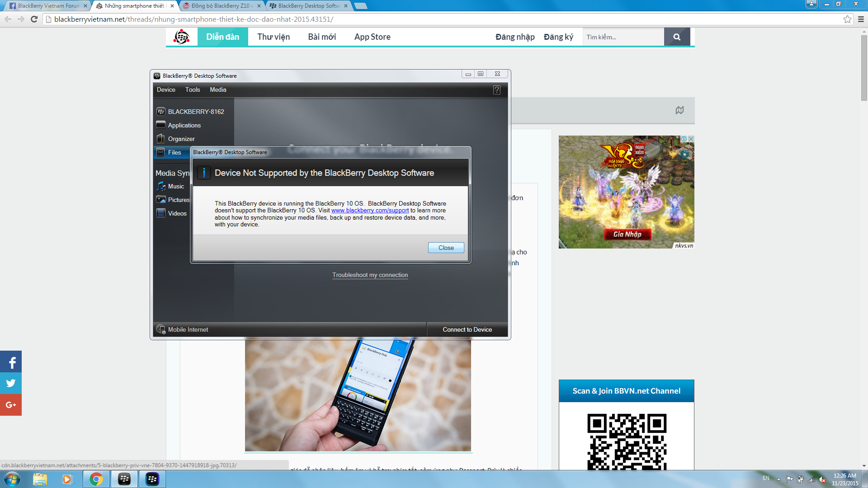Switch to BlackBerry Desktop Software browser tab
The image size is (868, 488).
pos(309,6)
